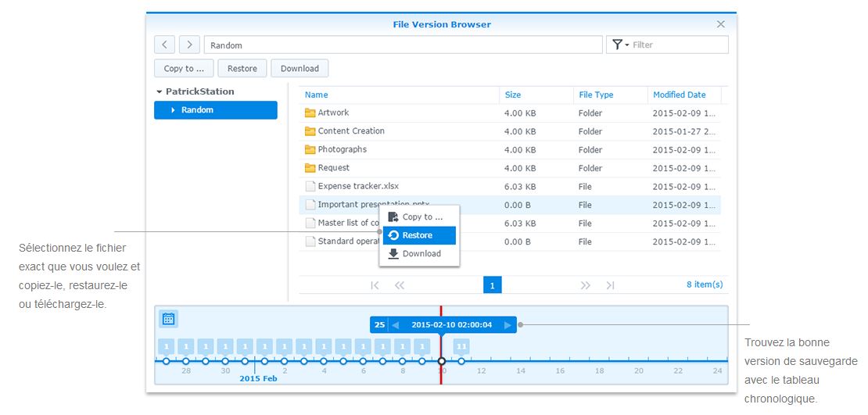Viewport: 868px width, 415px height.
Task: Go back with the left arrow button
Action: tap(164, 45)
